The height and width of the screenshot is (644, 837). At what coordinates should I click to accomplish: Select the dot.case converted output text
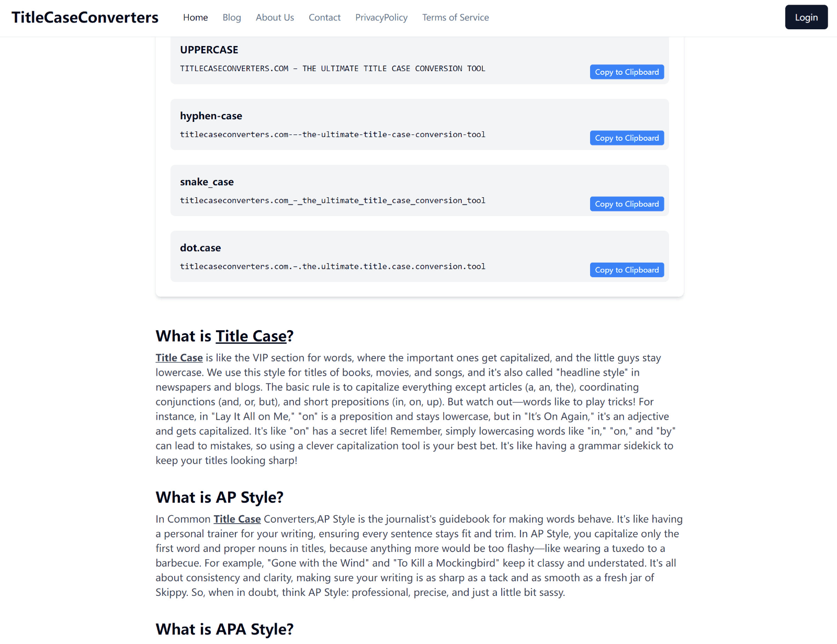(x=333, y=266)
